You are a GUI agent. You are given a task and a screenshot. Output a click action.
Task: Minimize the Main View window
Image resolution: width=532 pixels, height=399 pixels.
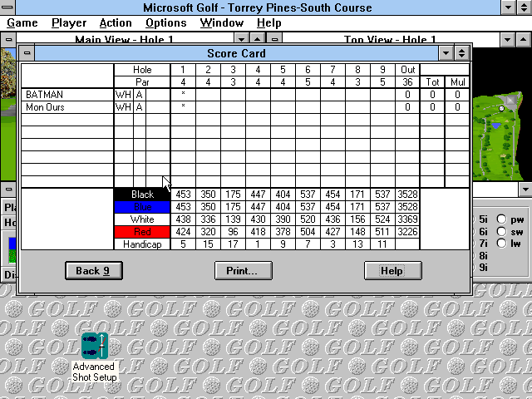pos(241,39)
